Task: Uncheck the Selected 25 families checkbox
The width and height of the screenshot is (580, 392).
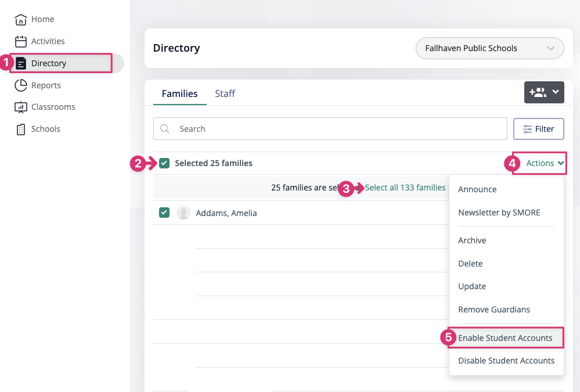Action: pyautogui.click(x=164, y=163)
